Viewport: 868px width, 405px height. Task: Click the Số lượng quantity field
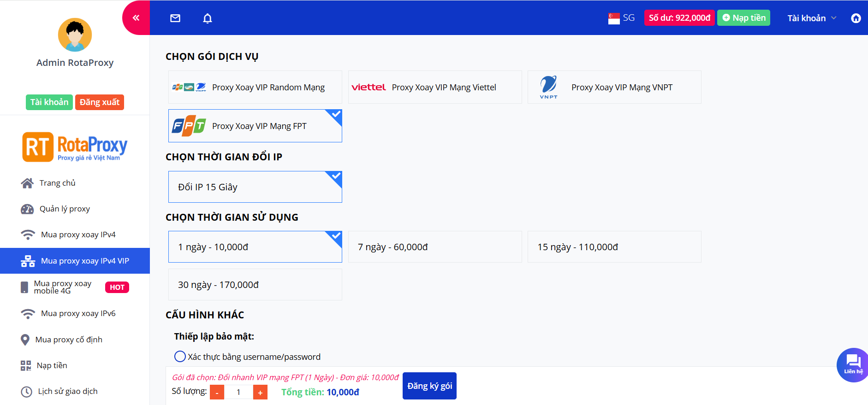[238, 393]
